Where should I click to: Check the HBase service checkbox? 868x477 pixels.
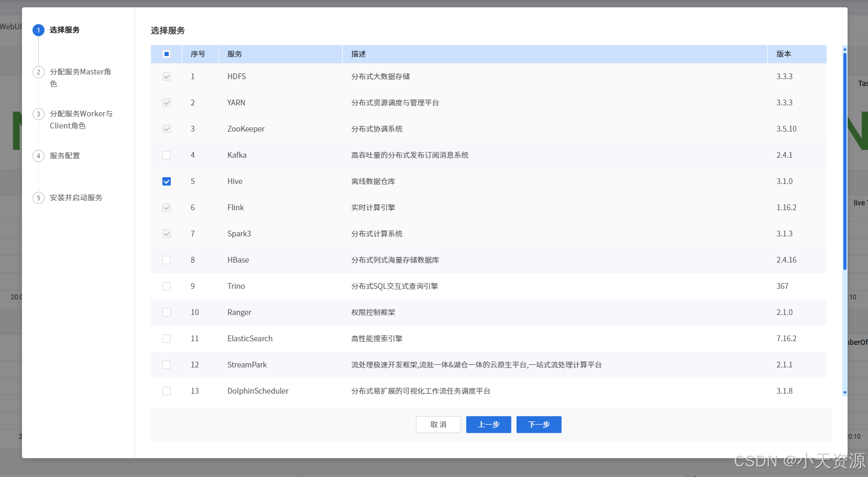(167, 260)
